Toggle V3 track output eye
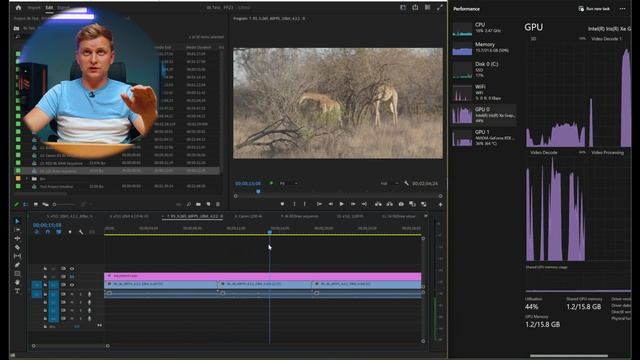This screenshot has height=360, width=640. click(72, 269)
